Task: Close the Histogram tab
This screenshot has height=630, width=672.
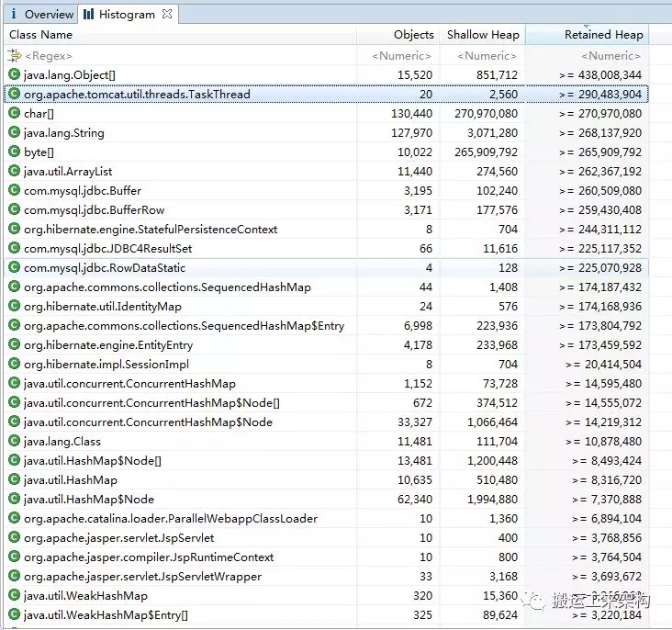Action: coord(167,14)
